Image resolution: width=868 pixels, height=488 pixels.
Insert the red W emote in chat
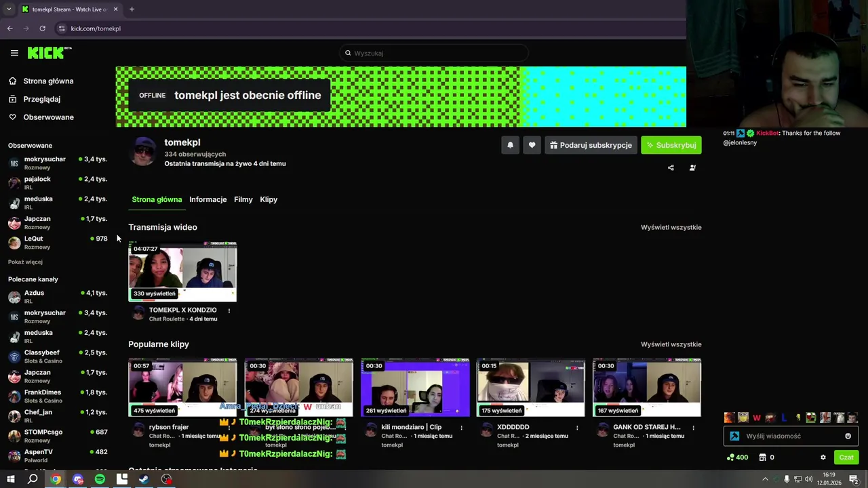[x=757, y=418]
